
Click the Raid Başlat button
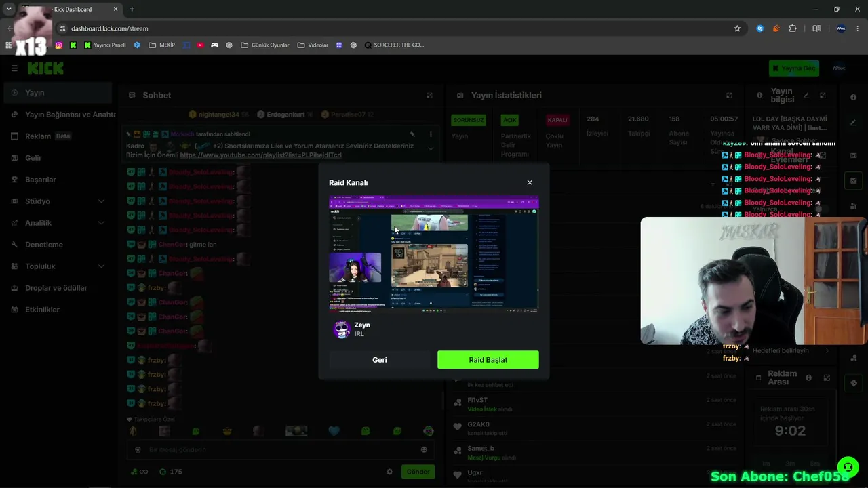click(488, 360)
